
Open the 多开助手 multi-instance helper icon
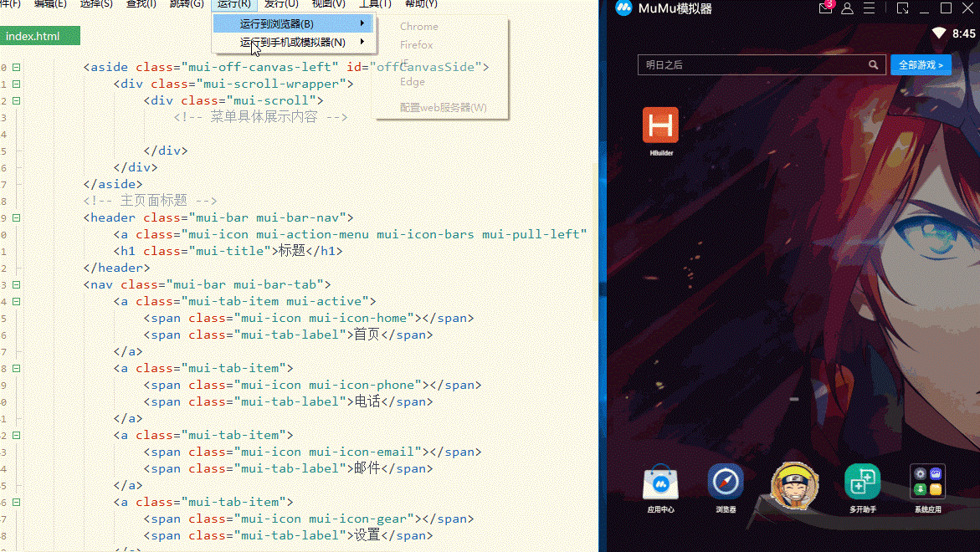point(863,482)
